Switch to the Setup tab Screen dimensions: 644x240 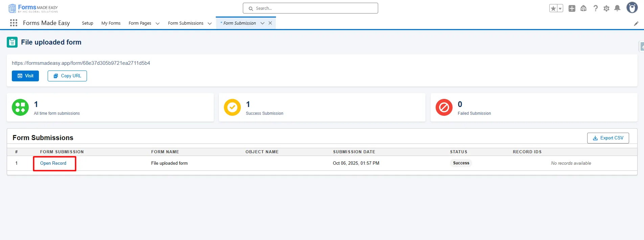pos(87,23)
